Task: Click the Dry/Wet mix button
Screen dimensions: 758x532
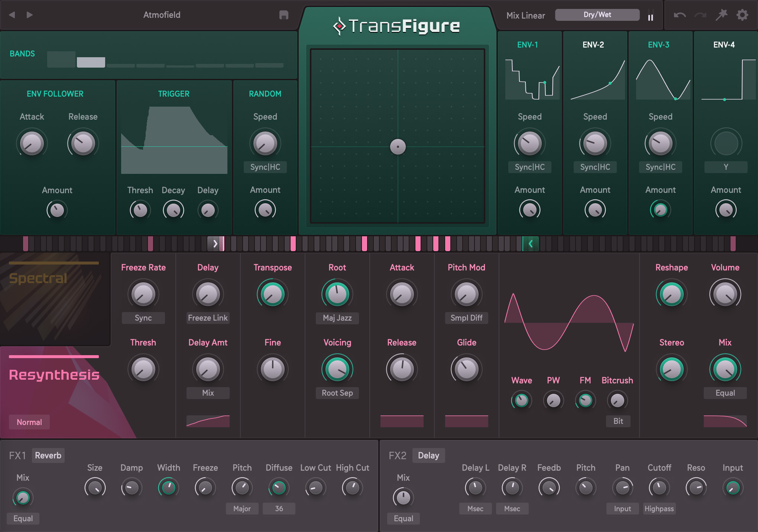Action: (597, 14)
